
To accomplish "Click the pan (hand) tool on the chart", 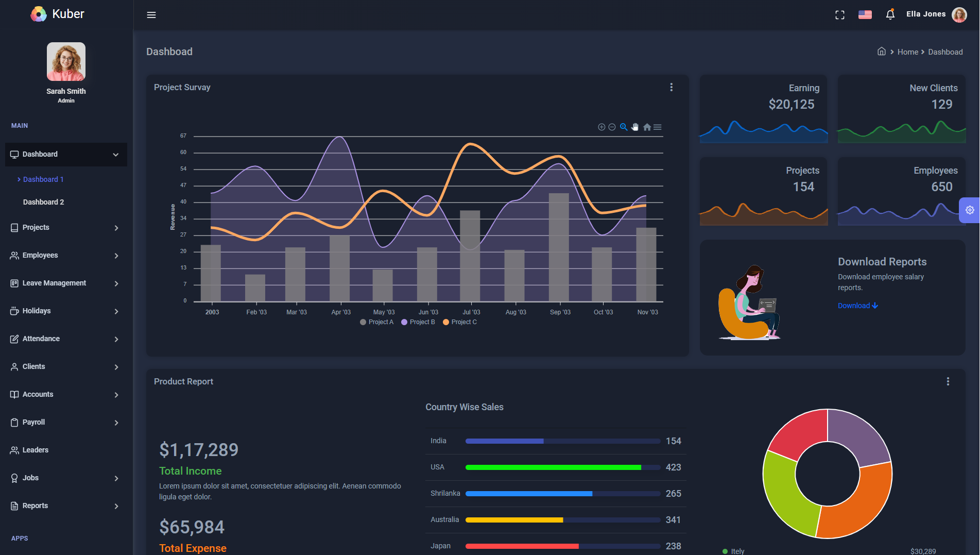I will pos(635,127).
